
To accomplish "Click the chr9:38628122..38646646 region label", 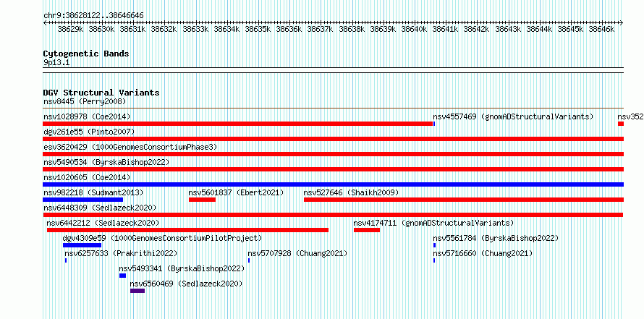I will coord(93,15).
